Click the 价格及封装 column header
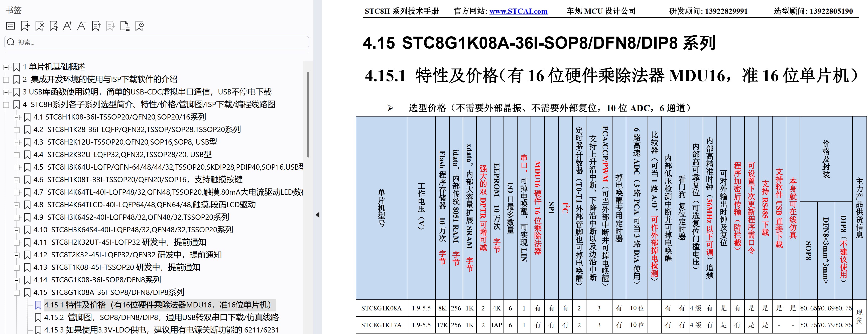The width and height of the screenshot is (868, 334). click(x=826, y=159)
